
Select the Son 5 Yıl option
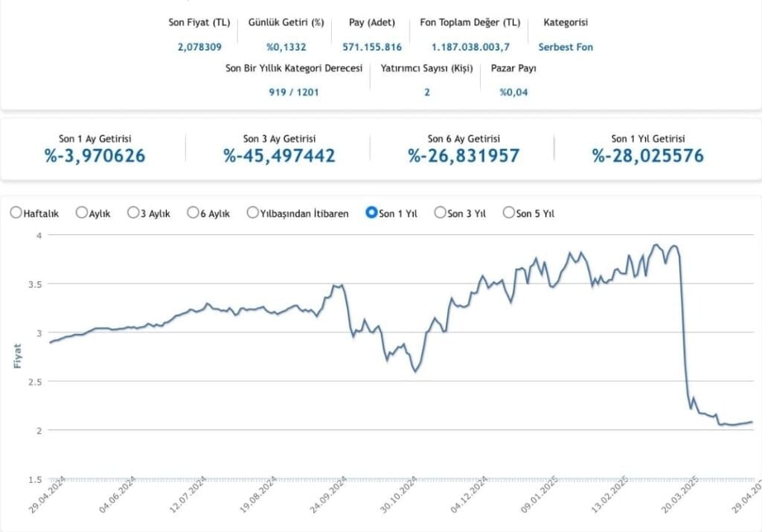click(509, 213)
